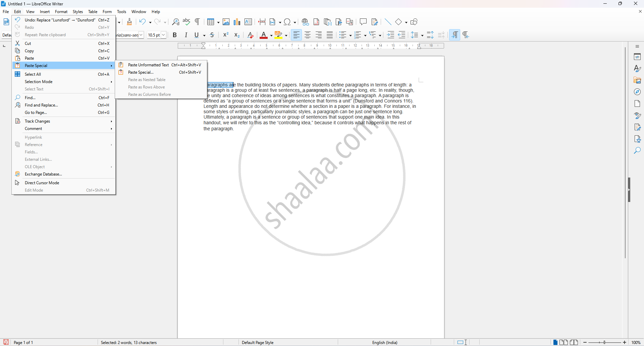Choose Paste Unformatted Text
The width and height of the screenshot is (644, 346).
[148, 65]
